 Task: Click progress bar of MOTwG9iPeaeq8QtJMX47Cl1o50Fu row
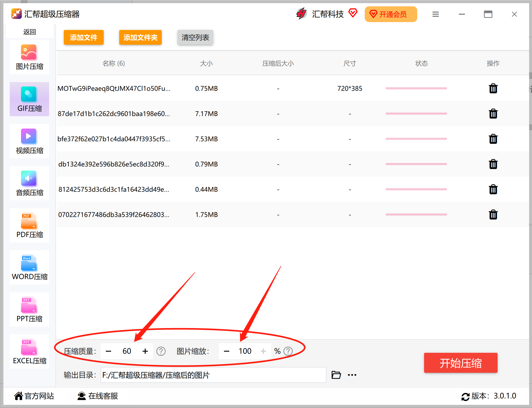click(x=416, y=88)
